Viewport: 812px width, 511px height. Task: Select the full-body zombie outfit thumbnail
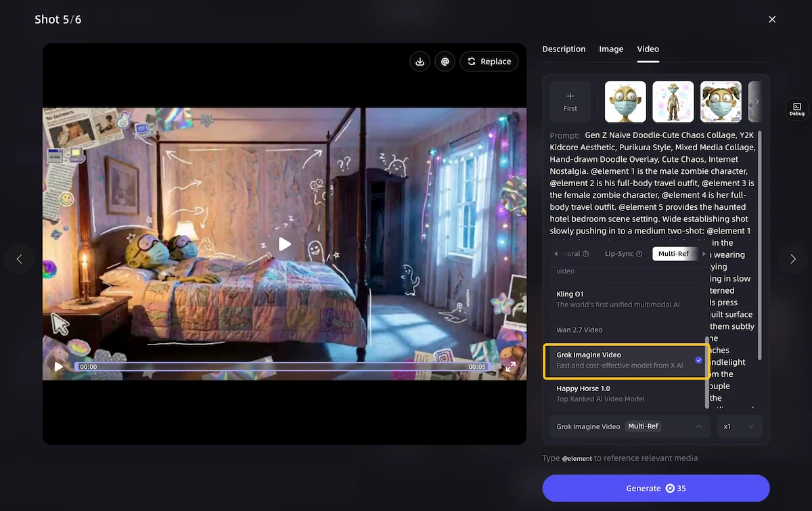[x=673, y=102]
